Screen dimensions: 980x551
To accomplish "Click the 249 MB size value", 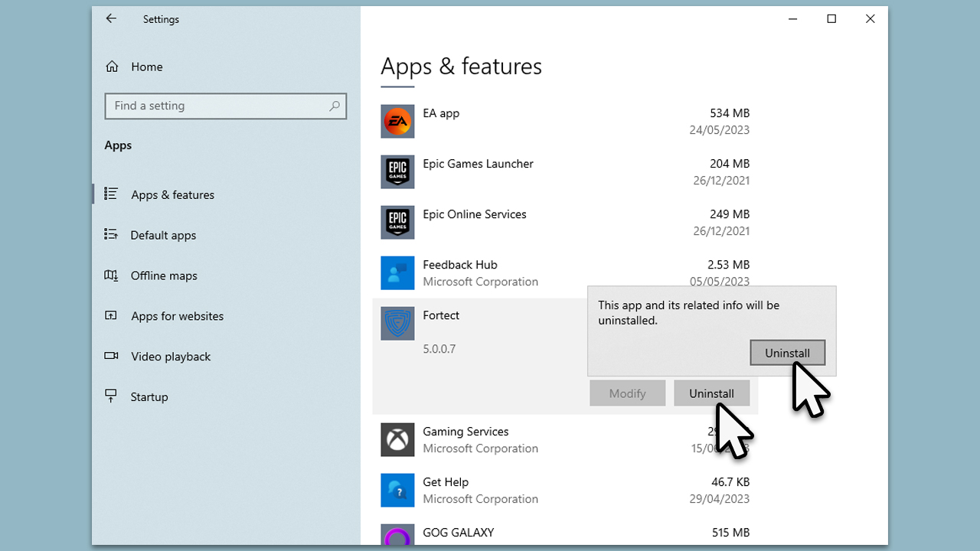I will point(730,214).
